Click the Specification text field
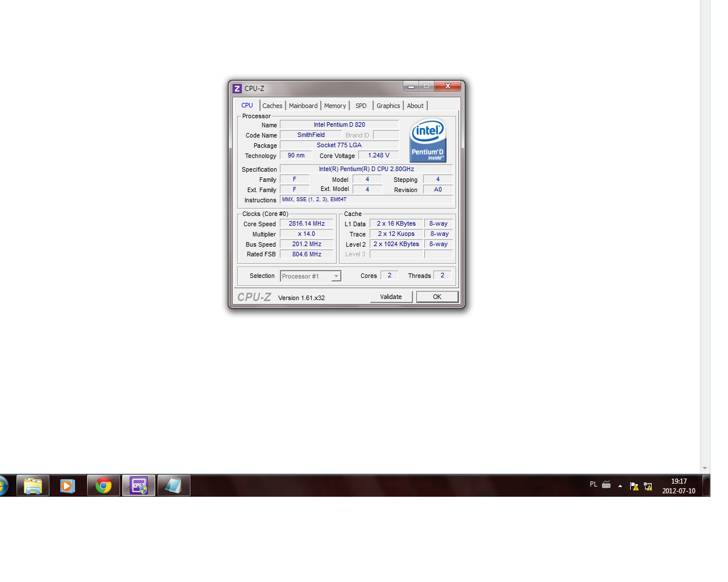Image resolution: width=728 pixels, height=582 pixels. [366, 169]
